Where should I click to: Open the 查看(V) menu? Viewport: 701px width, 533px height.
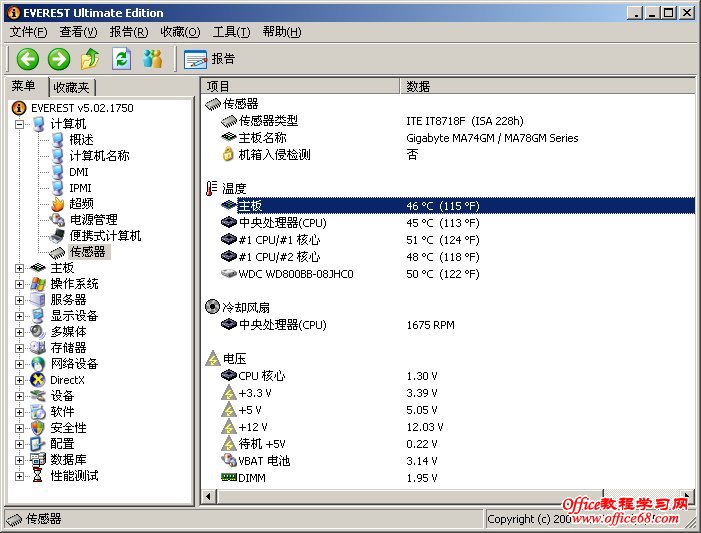(x=78, y=32)
